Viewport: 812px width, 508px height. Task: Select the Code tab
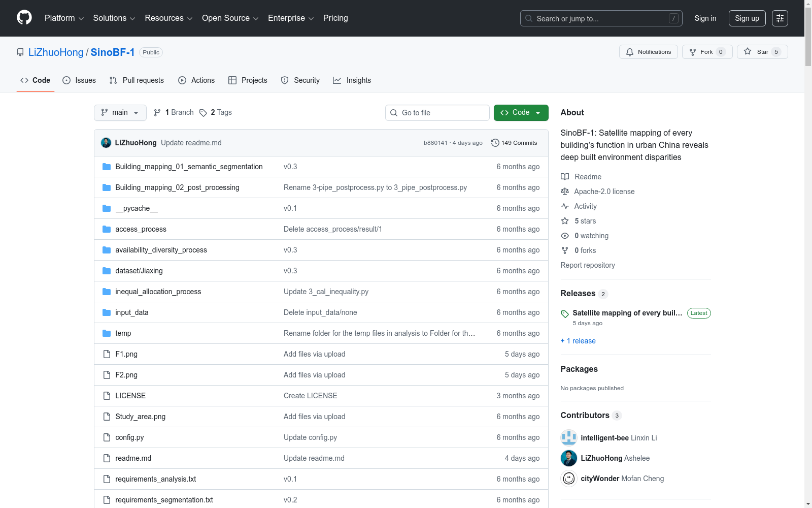click(x=36, y=80)
